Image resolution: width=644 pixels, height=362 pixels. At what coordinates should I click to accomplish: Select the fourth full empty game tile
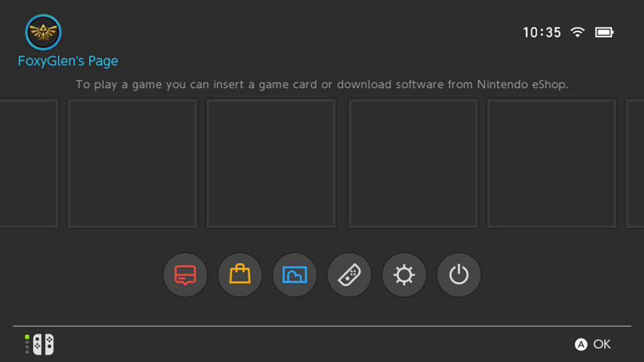(552, 163)
